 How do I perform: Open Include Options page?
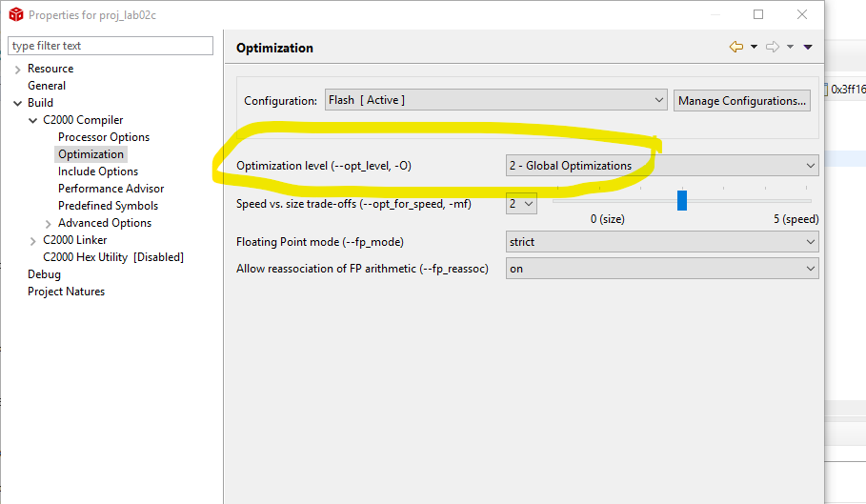pyautogui.click(x=98, y=171)
